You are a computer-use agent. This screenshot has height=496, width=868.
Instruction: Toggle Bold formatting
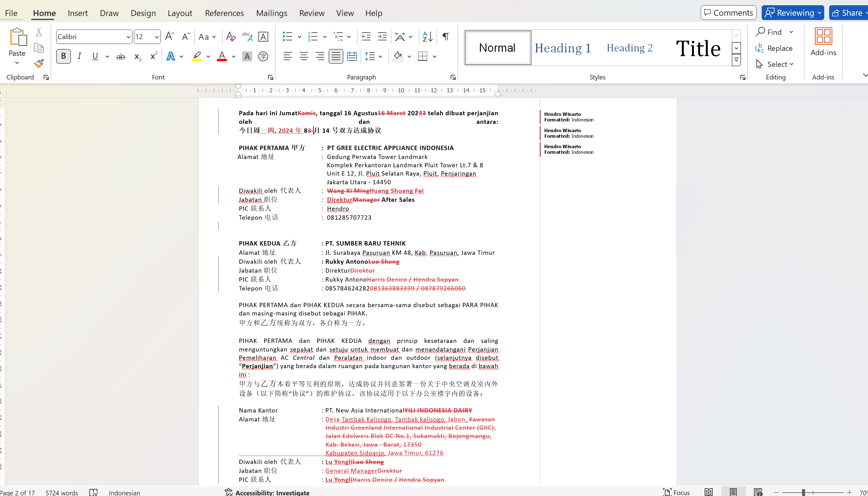(x=63, y=56)
